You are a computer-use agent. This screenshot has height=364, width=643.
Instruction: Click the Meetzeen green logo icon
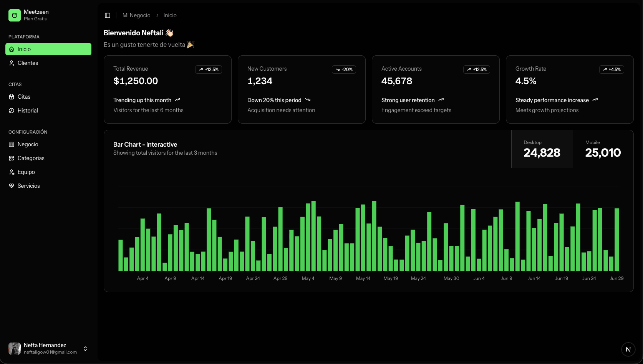15,15
